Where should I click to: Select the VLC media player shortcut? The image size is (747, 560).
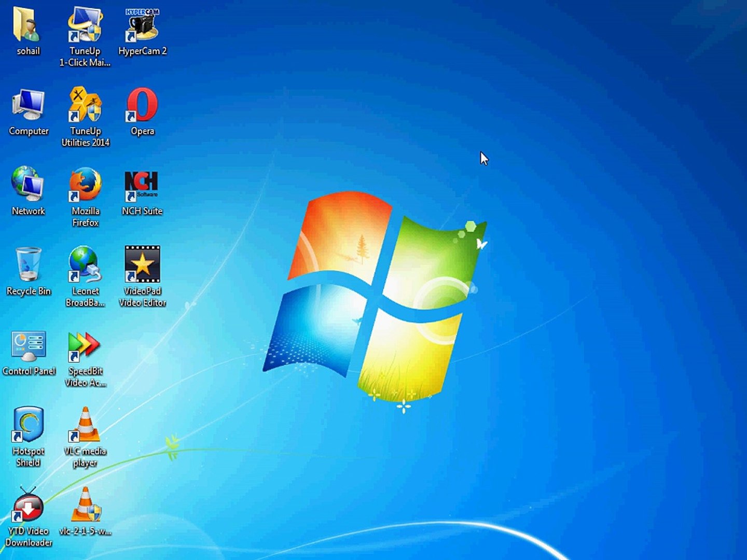click(85, 425)
